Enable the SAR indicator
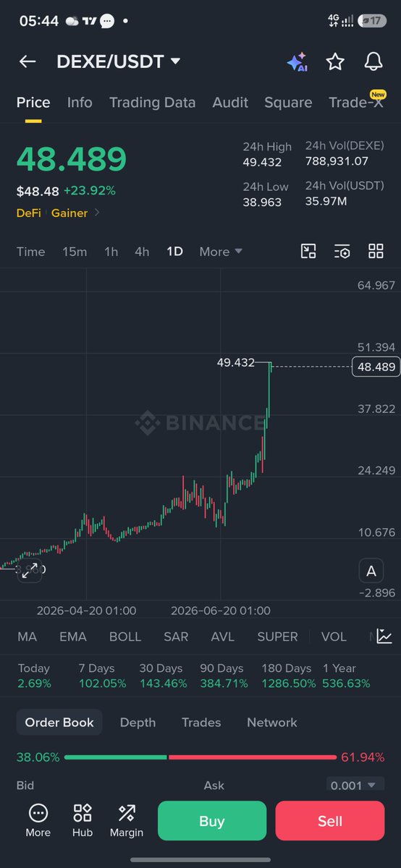The width and height of the screenshot is (401, 868). click(176, 637)
